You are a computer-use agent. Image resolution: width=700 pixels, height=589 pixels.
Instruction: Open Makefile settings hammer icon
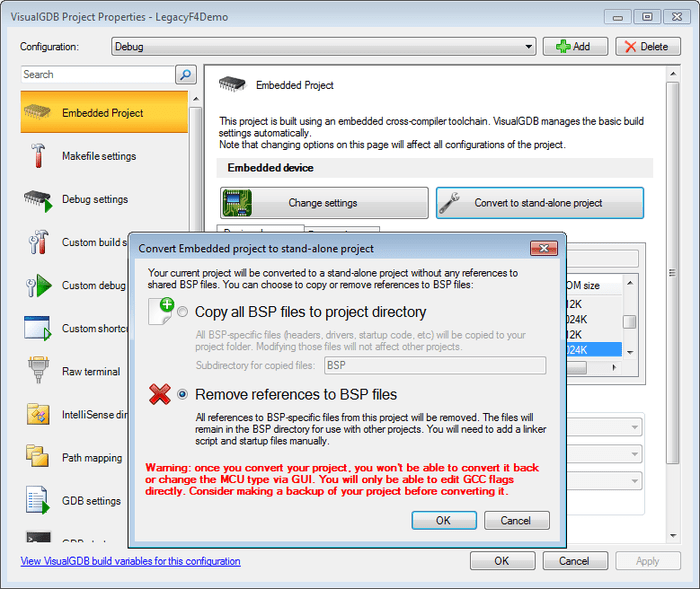coord(38,155)
